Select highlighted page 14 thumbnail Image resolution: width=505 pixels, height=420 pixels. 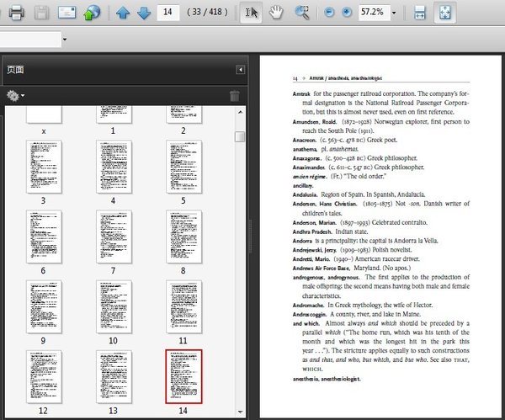183,376
